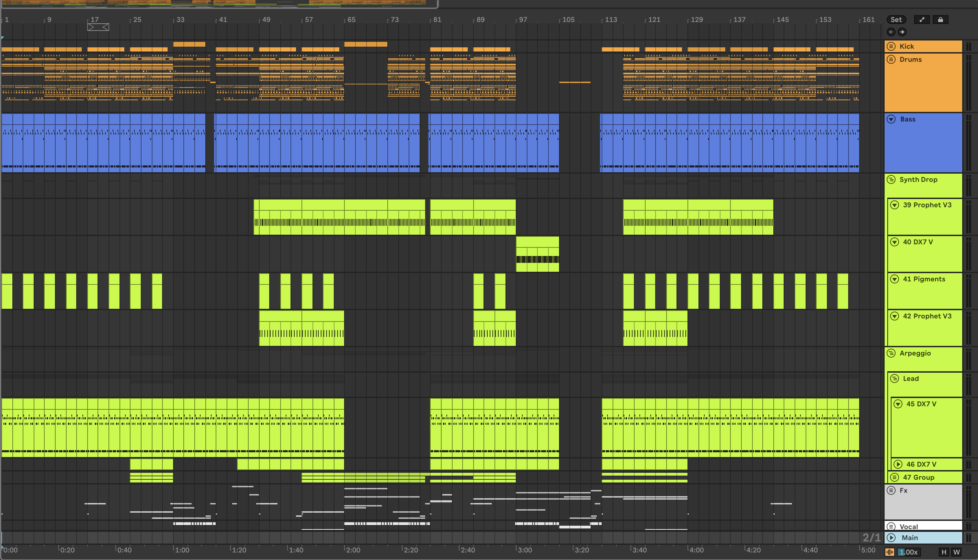
Task: Unfold the Fx group track
Action: (891, 490)
